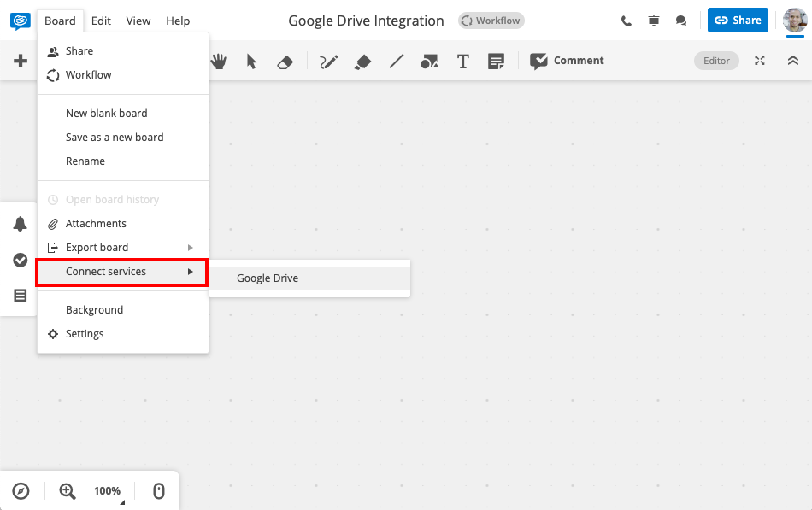The image size is (812, 510).
Task: Click the blue Share button
Action: click(x=738, y=21)
